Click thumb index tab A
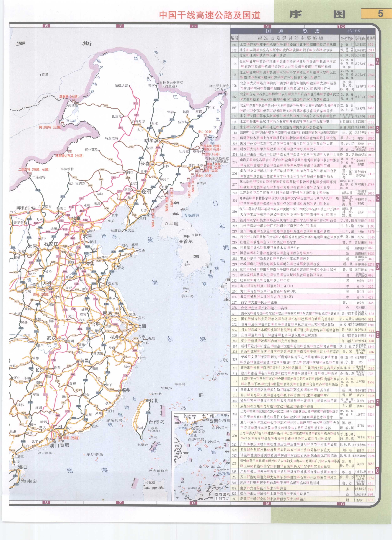 (377, 61)
